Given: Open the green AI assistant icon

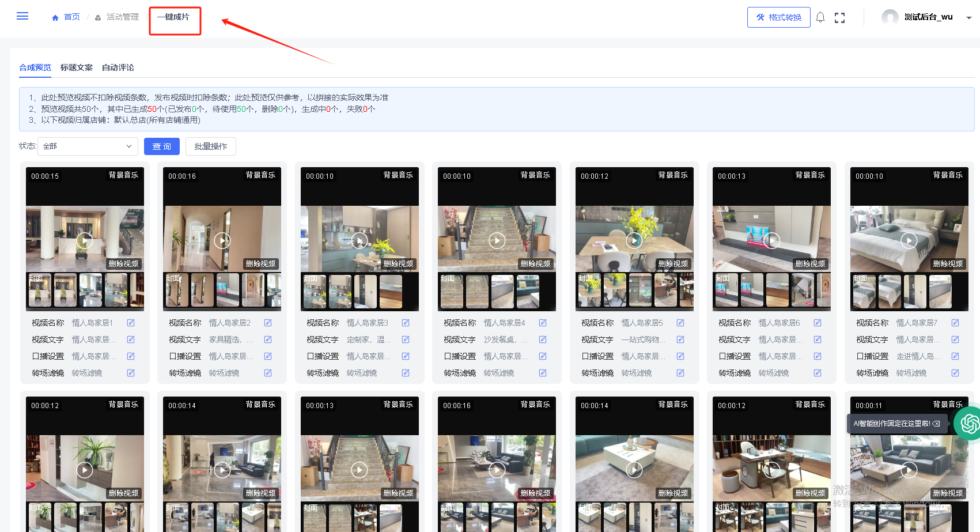Looking at the screenshot, I should (x=969, y=424).
